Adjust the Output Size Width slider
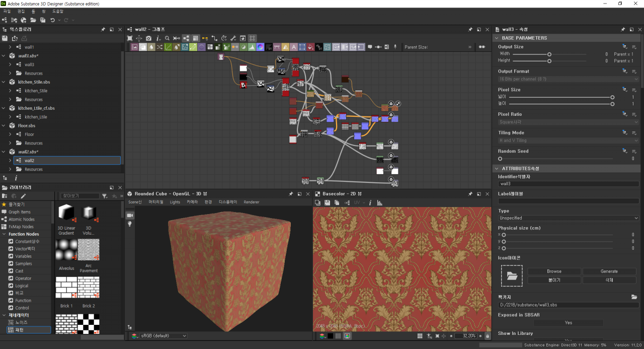The width and height of the screenshot is (644, 349). tap(549, 54)
